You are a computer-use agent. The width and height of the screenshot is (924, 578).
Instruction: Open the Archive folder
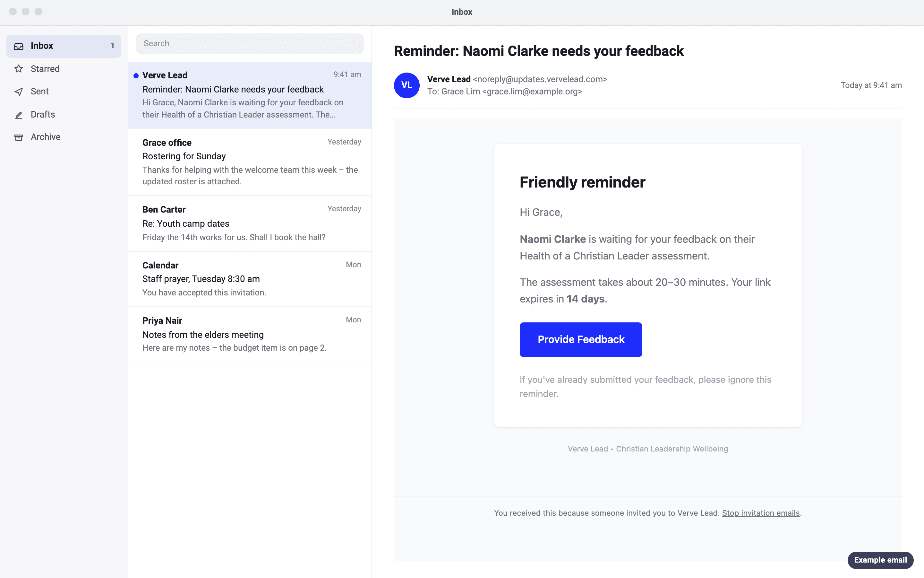click(64, 137)
